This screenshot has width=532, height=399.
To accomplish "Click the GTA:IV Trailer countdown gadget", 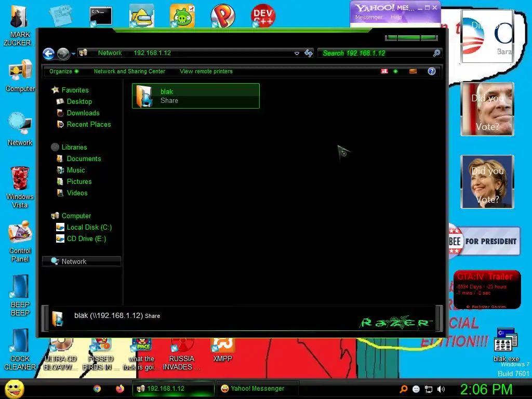I will pos(487,289).
